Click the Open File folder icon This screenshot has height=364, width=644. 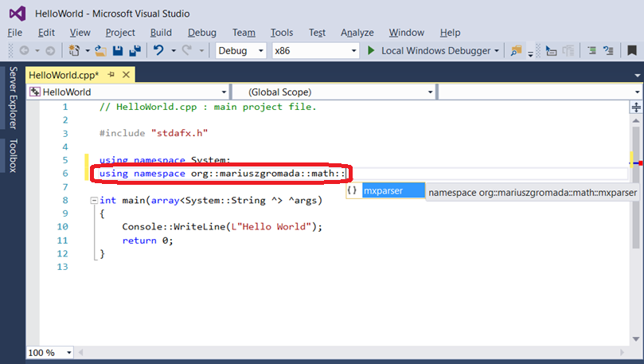[x=100, y=50]
